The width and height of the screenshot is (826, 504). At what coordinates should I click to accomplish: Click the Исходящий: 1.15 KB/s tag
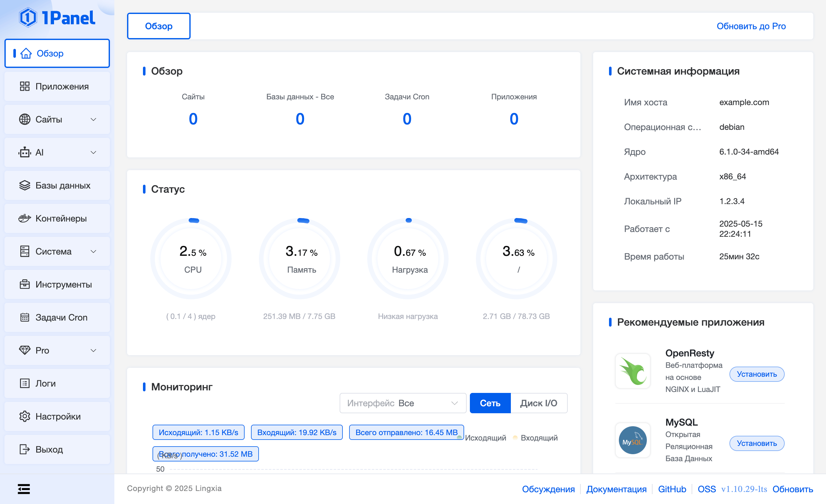199,432
